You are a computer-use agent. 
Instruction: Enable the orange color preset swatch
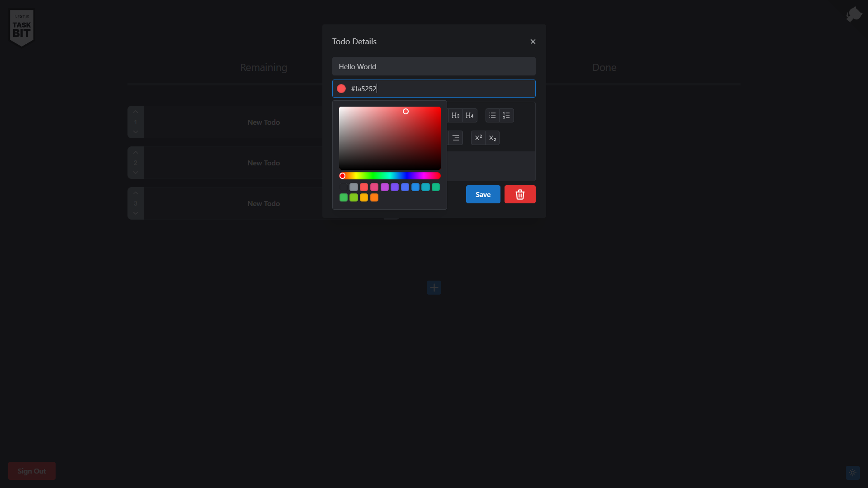(374, 197)
